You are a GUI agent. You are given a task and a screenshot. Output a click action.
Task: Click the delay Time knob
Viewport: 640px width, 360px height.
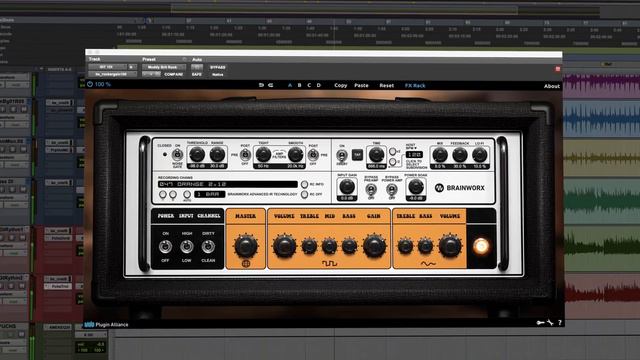pyautogui.click(x=376, y=155)
